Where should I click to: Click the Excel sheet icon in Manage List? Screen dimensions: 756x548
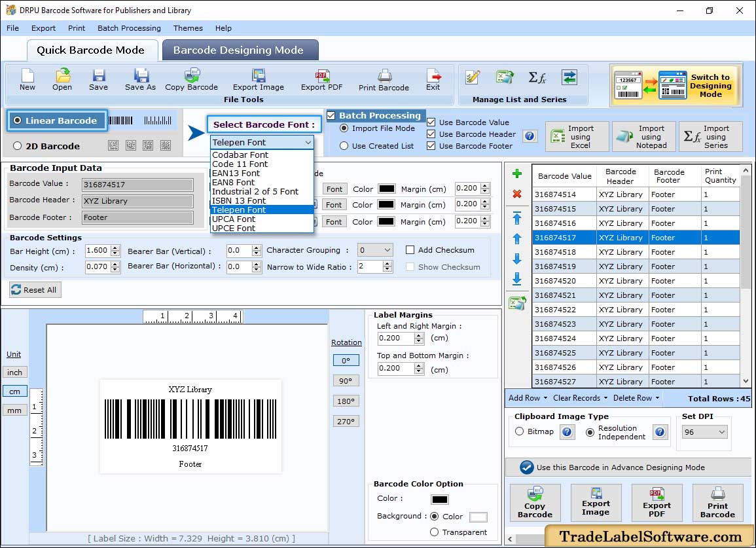click(504, 77)
